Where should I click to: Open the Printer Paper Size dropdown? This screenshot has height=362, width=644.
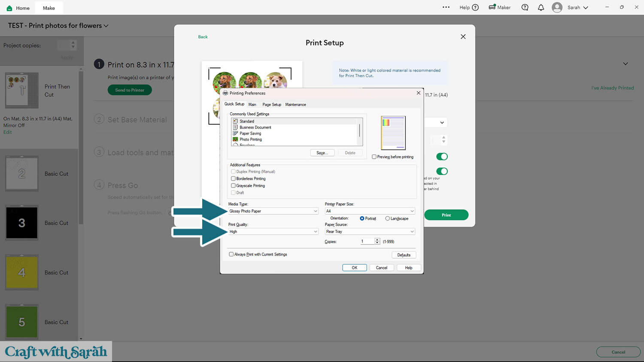click(370, 211)
